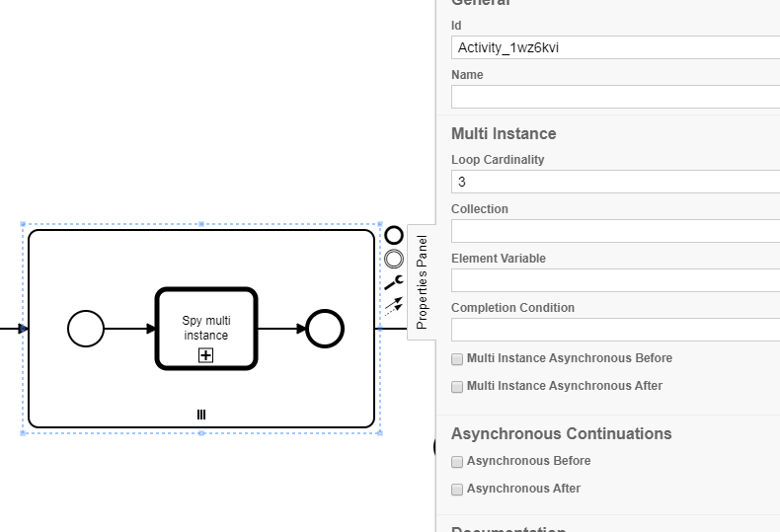Toggle the Properties Panel tab

(422, 282)
